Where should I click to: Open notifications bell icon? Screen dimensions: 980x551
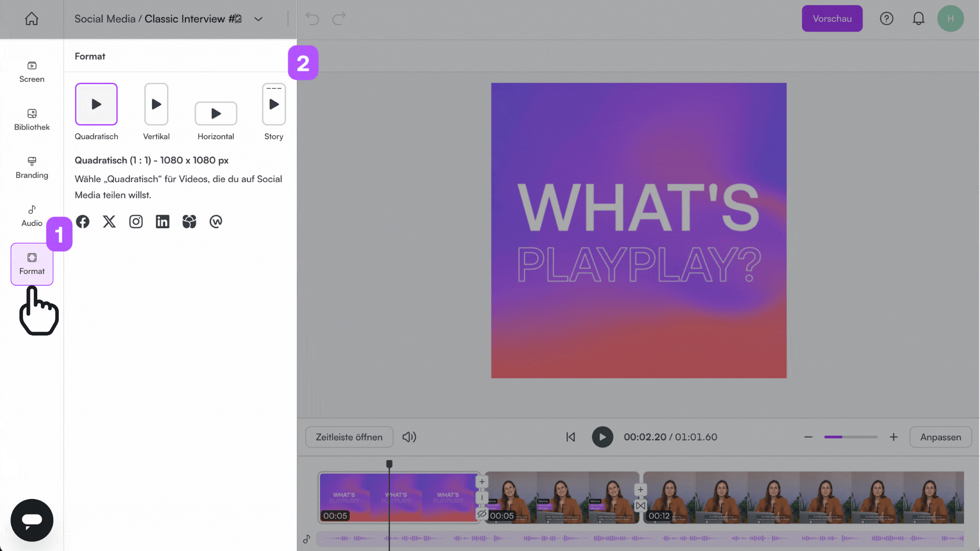click(x=919, y=18)
